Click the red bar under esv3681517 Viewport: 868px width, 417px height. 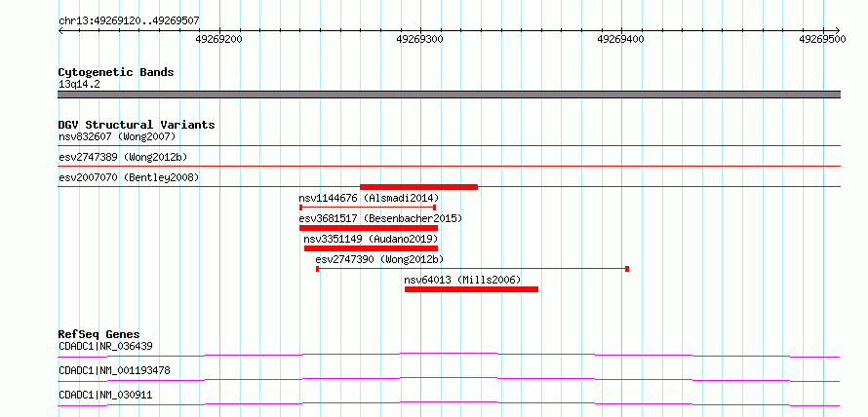click(x=368, y=228)
